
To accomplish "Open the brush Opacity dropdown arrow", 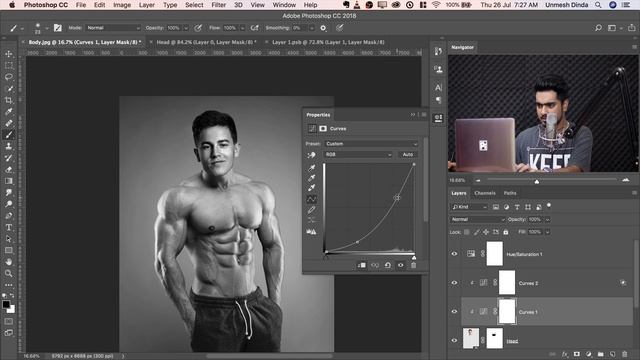I will click(186, 28).
